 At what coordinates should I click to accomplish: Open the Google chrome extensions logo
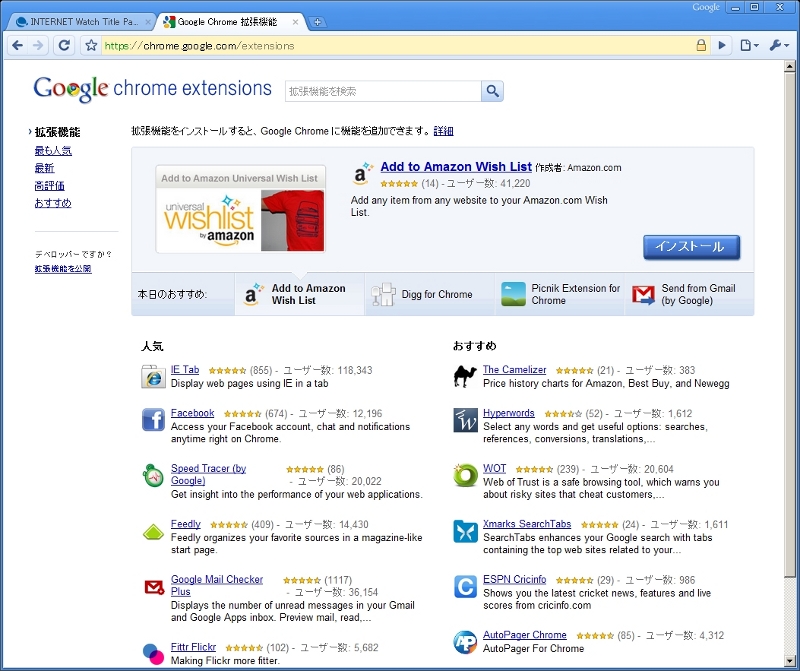tap(153, 89)
